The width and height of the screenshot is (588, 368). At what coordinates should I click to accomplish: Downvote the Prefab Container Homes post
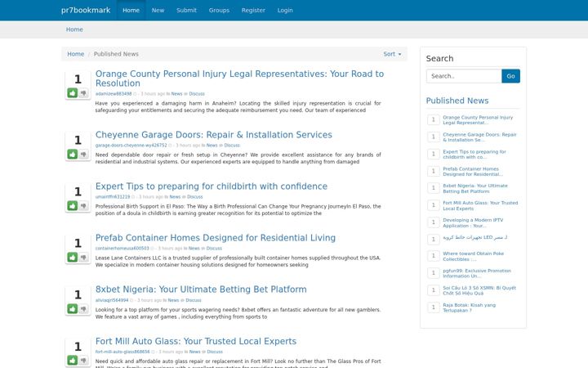(x=83, y=258)
